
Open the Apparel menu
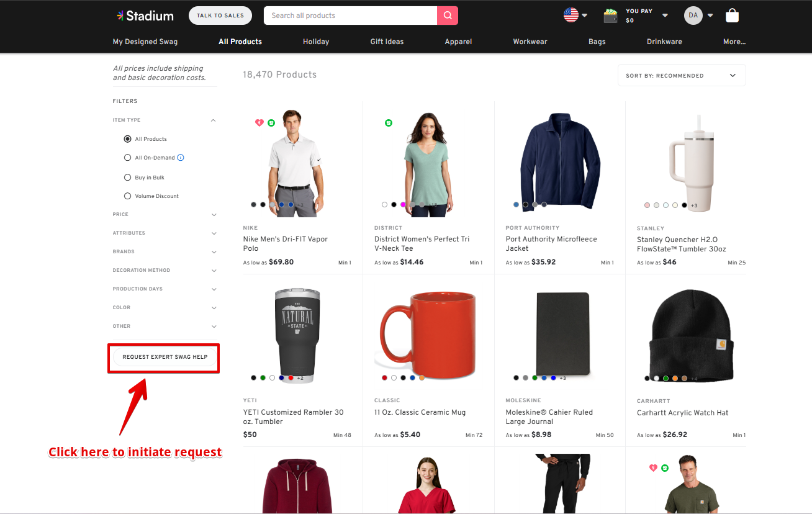tap(458, 42)
